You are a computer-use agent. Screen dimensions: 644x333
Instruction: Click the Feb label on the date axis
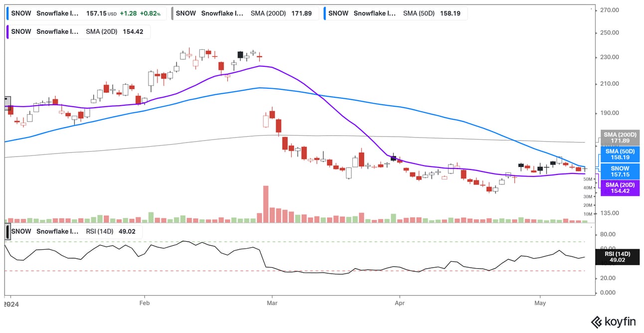click(x=145, y=303)
